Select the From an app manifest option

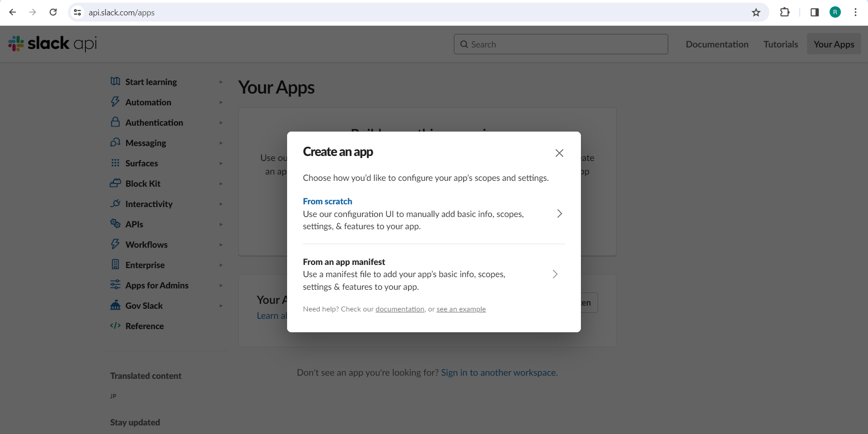click(x=344, y=262)
